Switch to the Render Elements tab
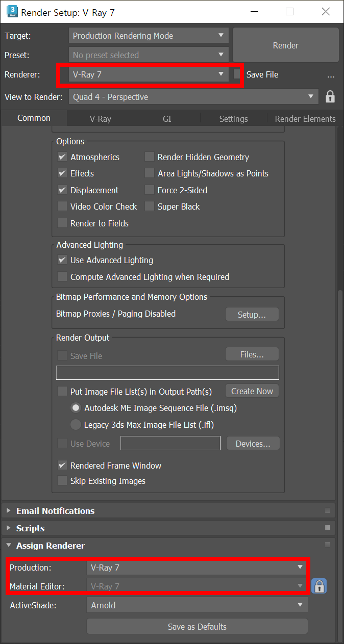 click(305, 119)
